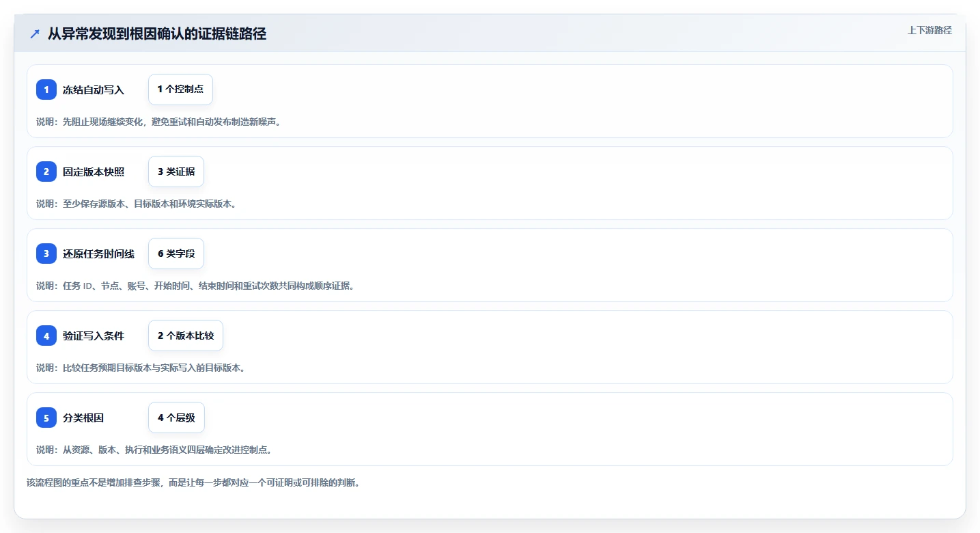Click the arrow icon beside the title

pyautogui.click(x=35, y=33)
